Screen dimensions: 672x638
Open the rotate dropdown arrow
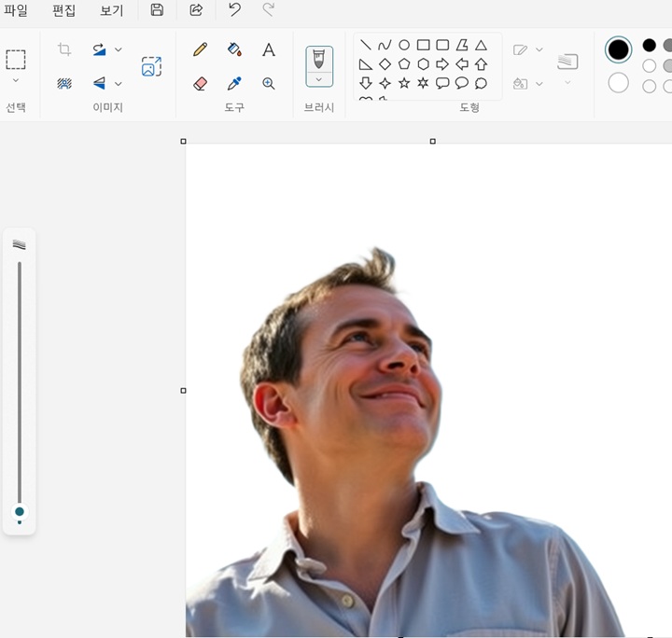point(119,49)
